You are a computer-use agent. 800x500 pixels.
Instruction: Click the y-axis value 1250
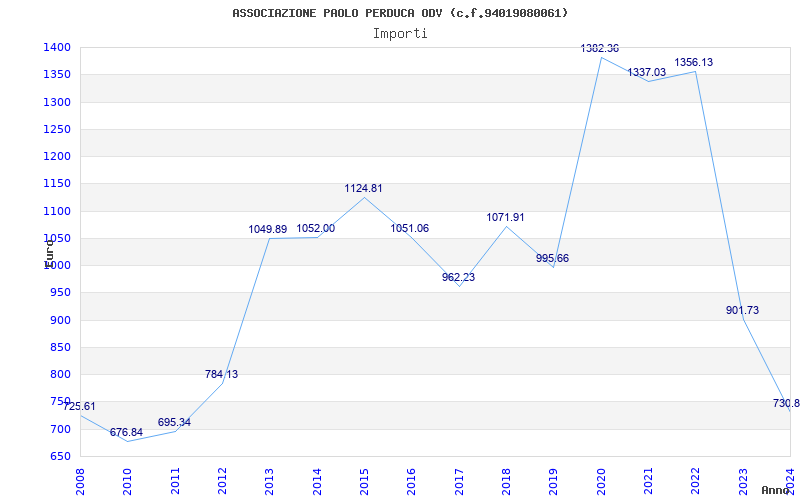tap(57, 130)
